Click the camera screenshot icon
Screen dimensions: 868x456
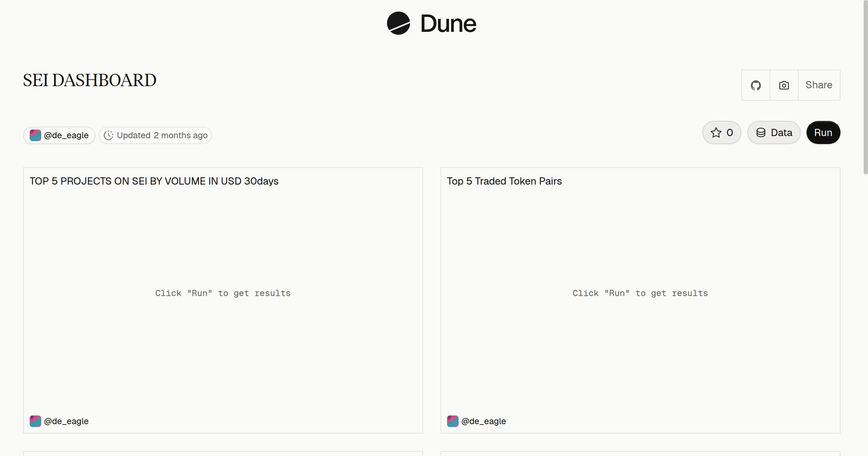(784, 85)
